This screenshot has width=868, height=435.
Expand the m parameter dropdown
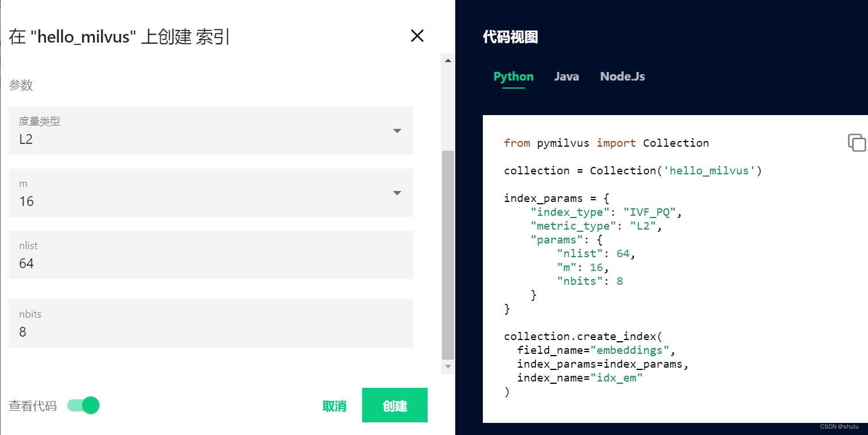(211, 193)
